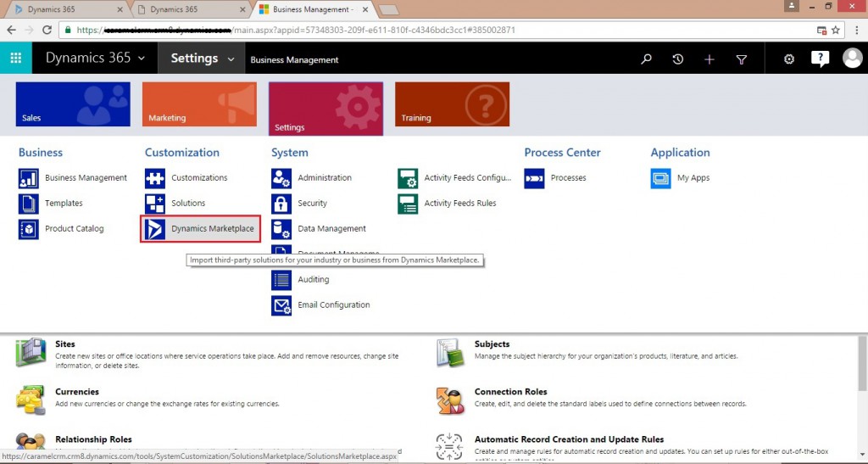
Task: Click the Connection Roles icon
Action: click(x=449, y=400)
